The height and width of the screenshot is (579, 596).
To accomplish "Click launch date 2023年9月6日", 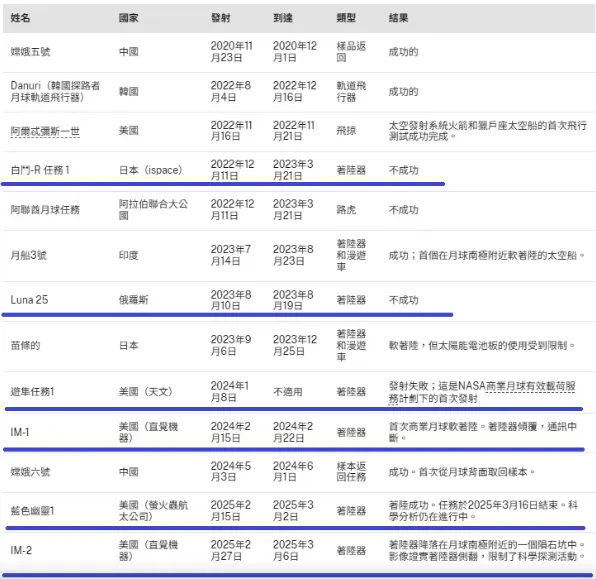I will click(x=231, y=345).
